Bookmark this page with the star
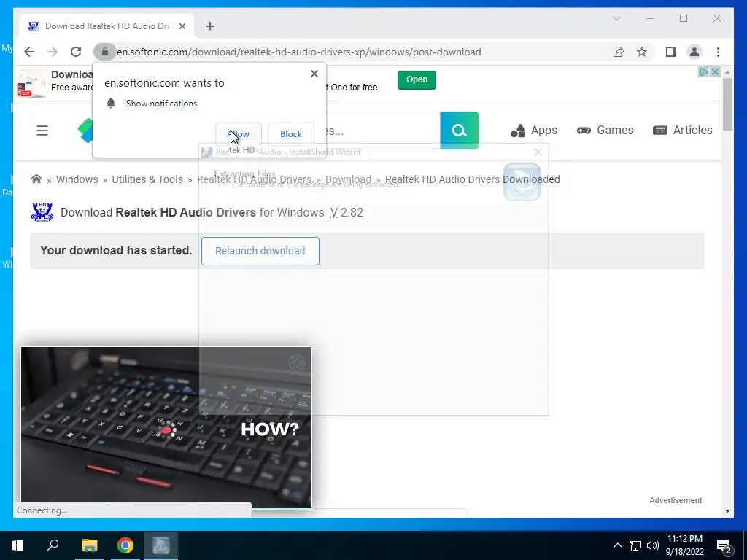This screenshot has width=747, height=560. coord(642,52)
